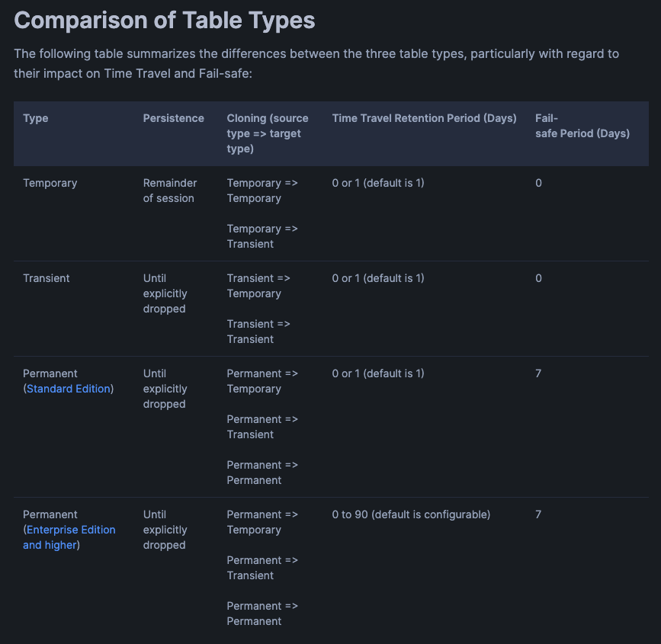
Task: Click the Remainder of session cell
Action: pyautogui.click(x=170, y=191)
